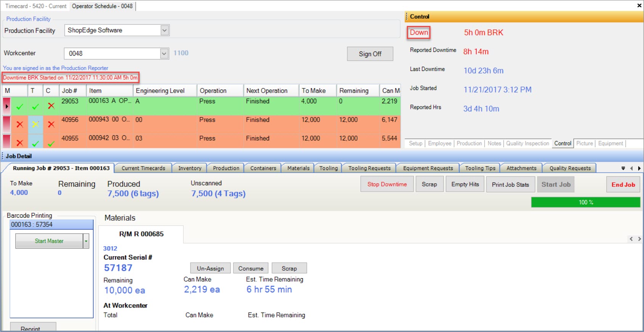Select the Running Job # 29053 tab
Viewport: 644px width, 332px height.
click(x=61, y=168)
